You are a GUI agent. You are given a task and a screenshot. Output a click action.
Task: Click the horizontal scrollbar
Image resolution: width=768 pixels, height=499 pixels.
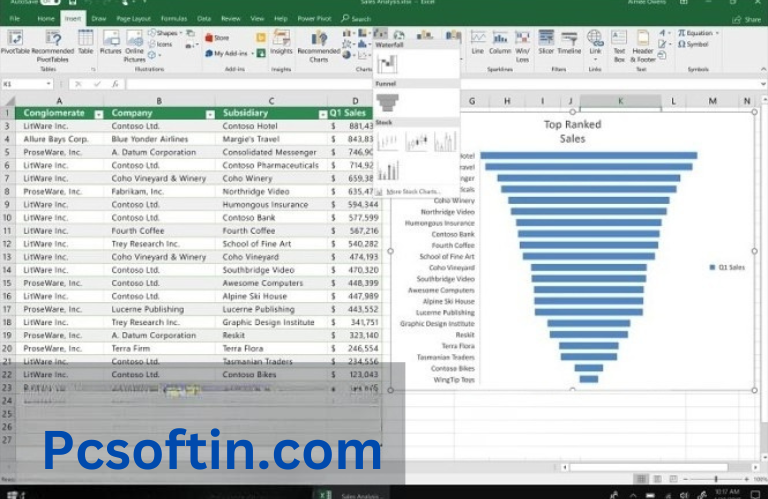click(648, 467)
